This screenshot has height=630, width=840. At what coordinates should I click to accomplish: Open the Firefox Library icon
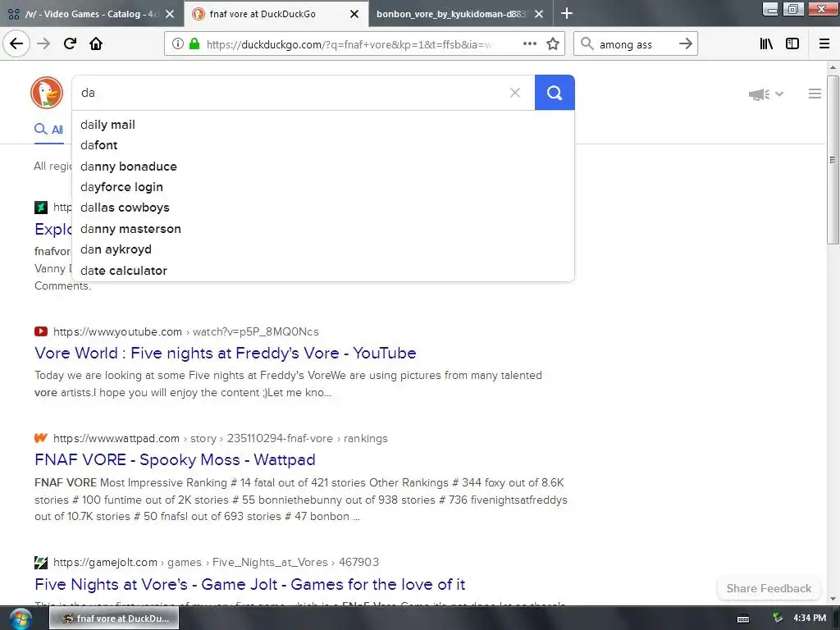click(766, 44)
